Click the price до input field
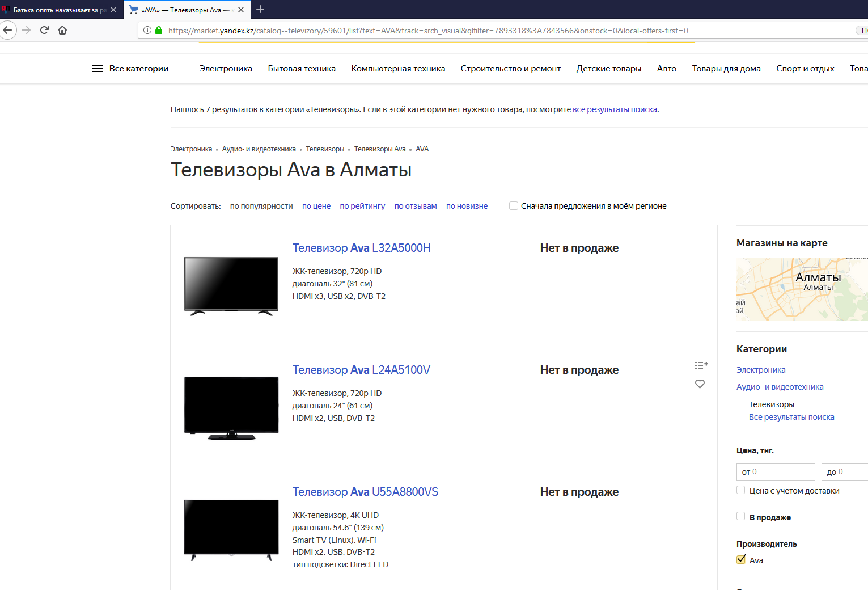The width and height of the screenshot is (868, 590). point(845,472)
